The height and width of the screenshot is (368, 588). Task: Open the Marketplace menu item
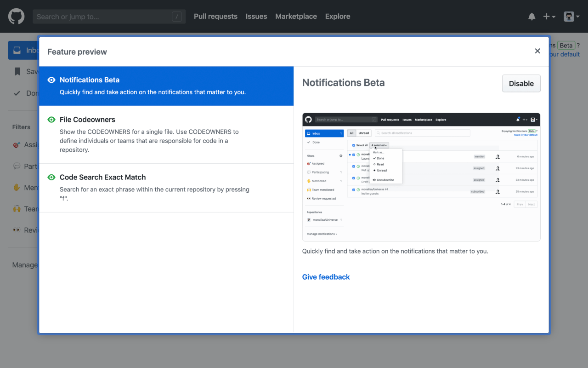(296, 16)
